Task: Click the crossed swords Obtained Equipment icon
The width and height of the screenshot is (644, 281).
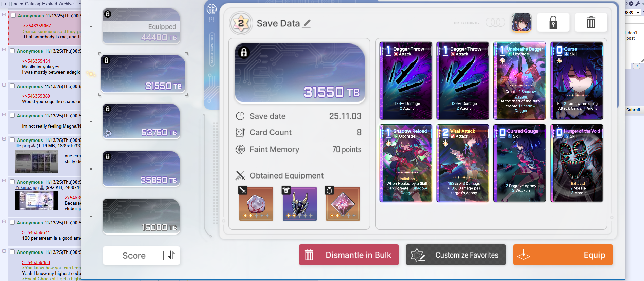Action: coord(240,175)
